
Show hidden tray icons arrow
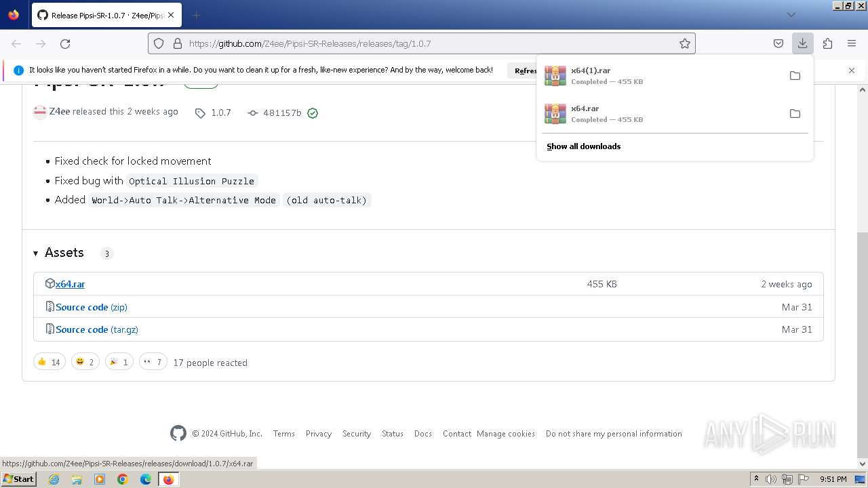756,479
